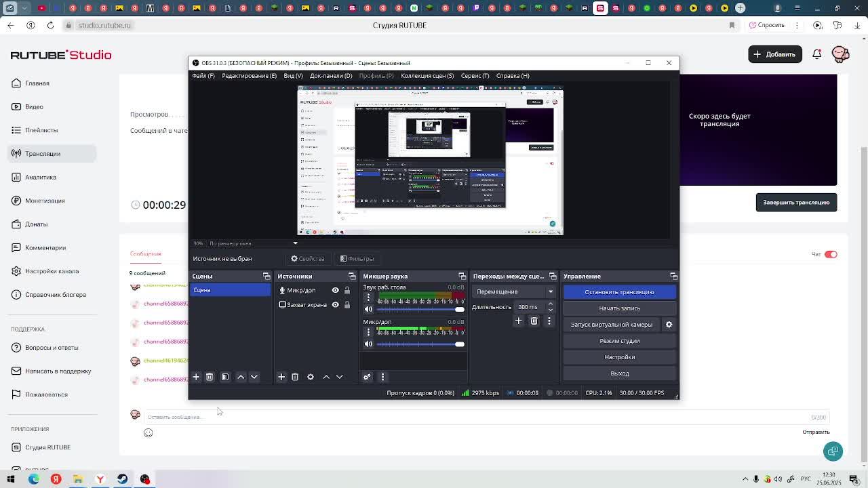
Task: Open the audio mixer three-dot menu at the bottom
Action: (x=382, y=377)
